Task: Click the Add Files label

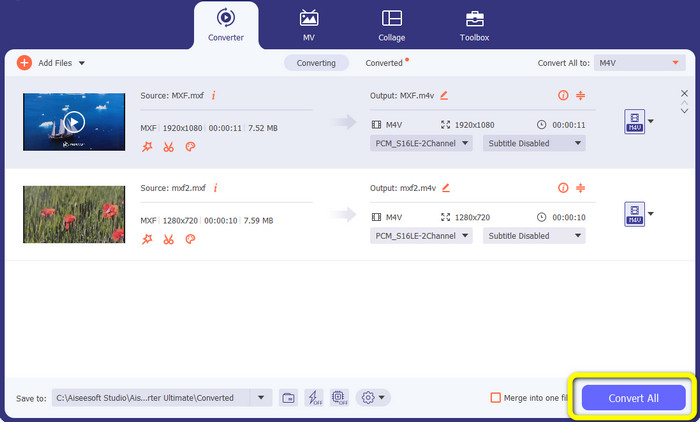Action: pos(55,63)
